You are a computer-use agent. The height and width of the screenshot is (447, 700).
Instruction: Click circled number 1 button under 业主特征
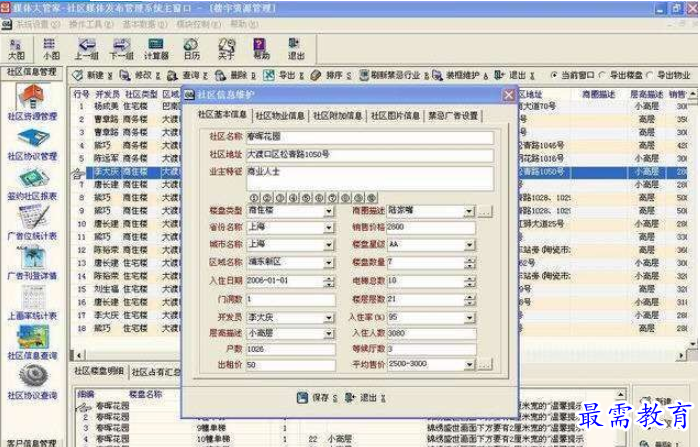point(254,197)
